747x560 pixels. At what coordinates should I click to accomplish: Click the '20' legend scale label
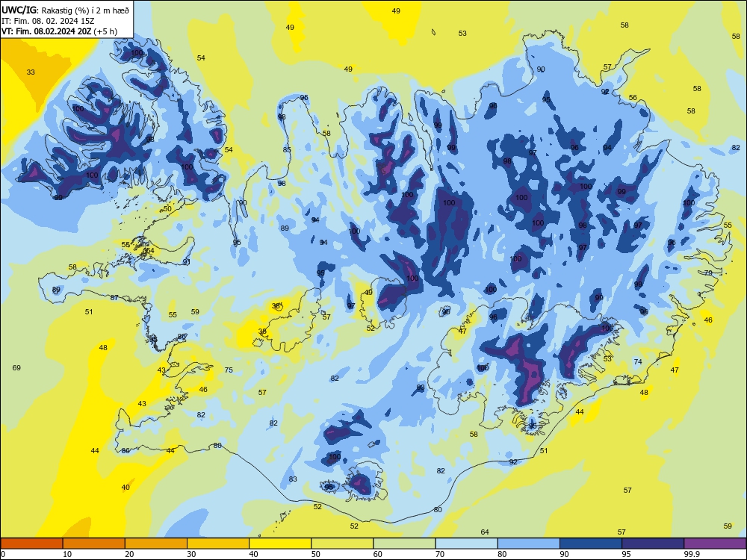click(129, 554)
